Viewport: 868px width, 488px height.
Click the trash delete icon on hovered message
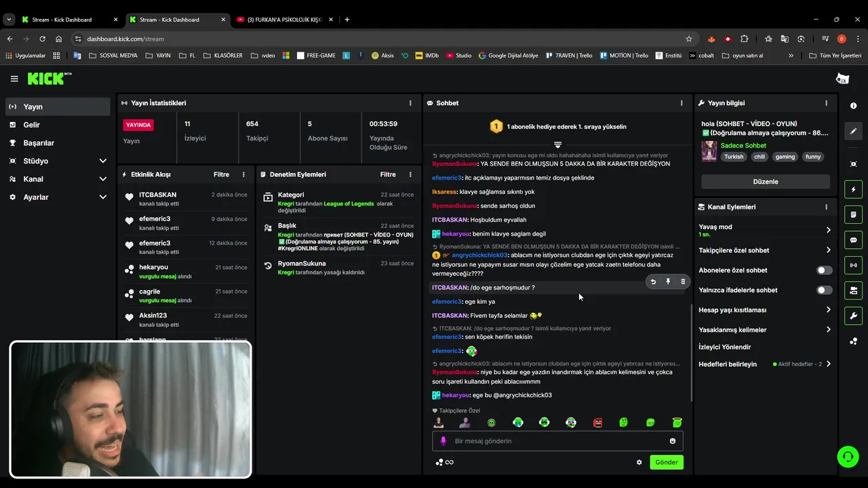tap(683, 281)
